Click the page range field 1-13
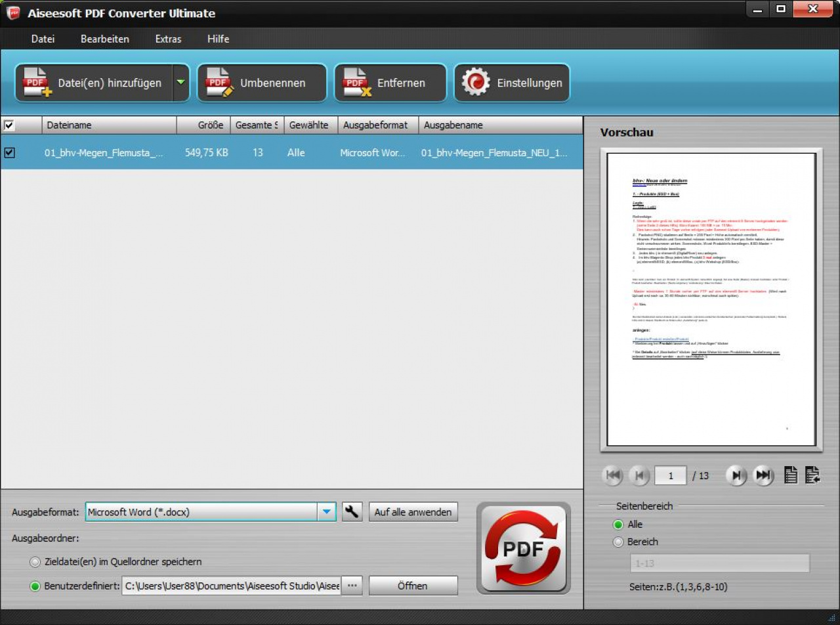 point(719,563)
